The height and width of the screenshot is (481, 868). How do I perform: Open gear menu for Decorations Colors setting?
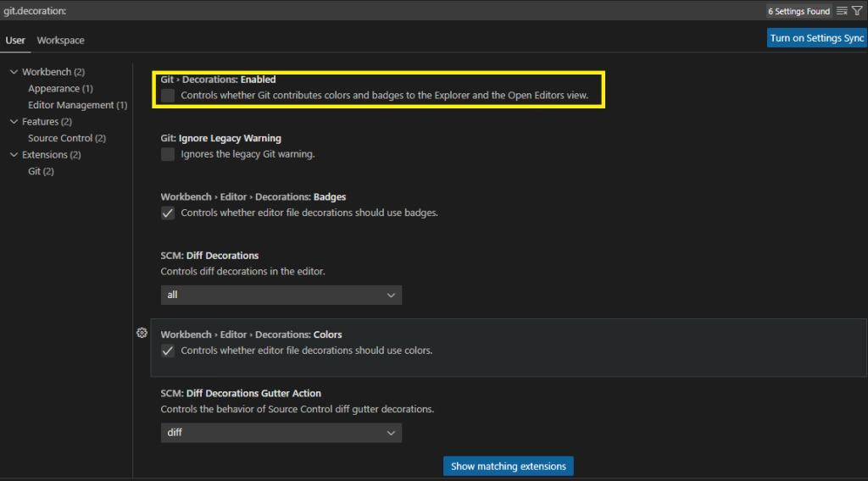(142, 333)
